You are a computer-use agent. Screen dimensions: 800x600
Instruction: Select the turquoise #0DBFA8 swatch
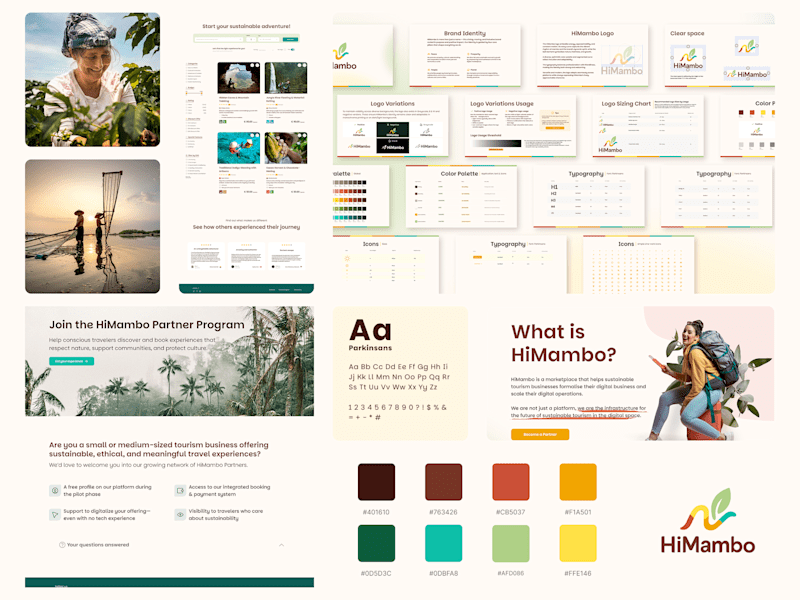pyautogui.click(x=444, y=543)
